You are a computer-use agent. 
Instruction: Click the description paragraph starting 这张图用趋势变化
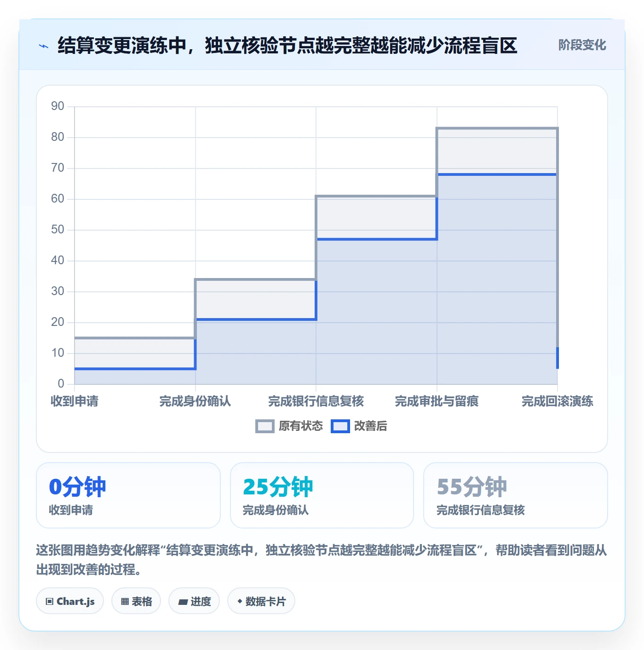pyautogui.click(x=322, y=560)
